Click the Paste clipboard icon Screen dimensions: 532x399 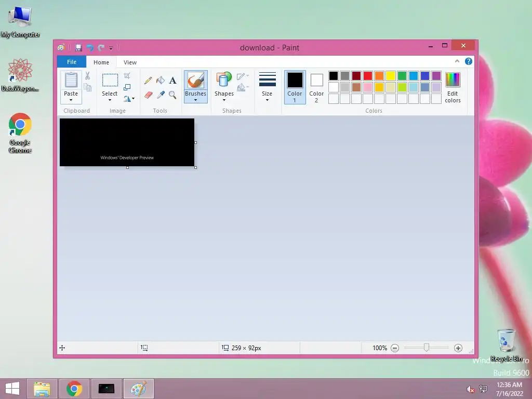(x=71, y=80)
